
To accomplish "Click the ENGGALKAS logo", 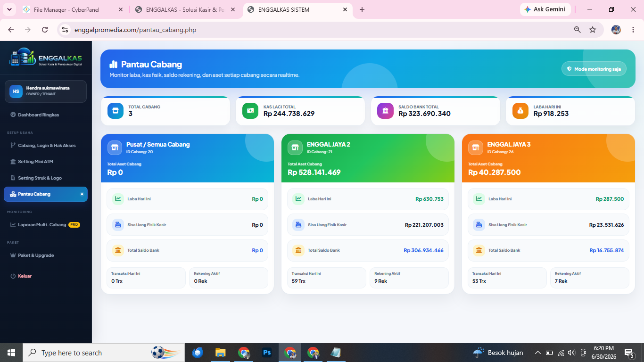I will pos(46,58).
